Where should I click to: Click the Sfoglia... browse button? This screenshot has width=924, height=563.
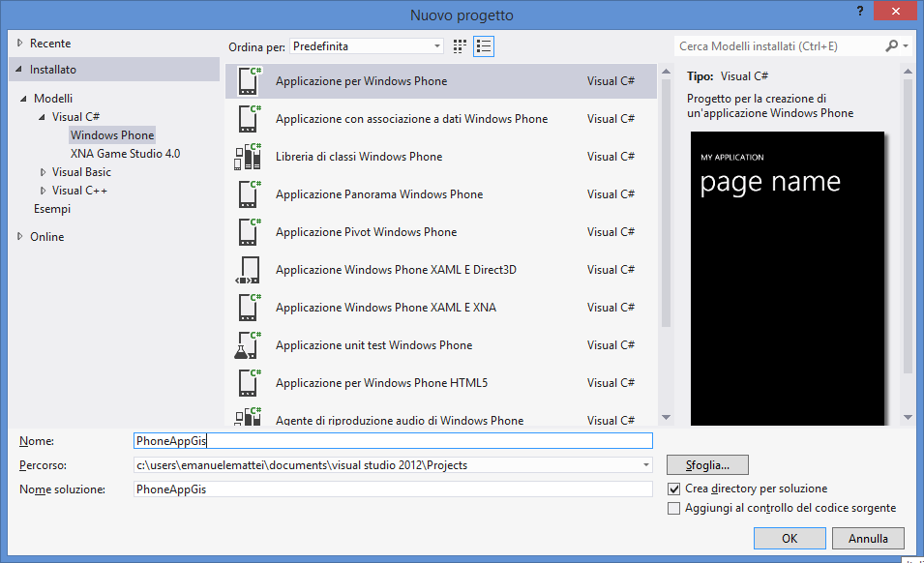tap(707, 464)
